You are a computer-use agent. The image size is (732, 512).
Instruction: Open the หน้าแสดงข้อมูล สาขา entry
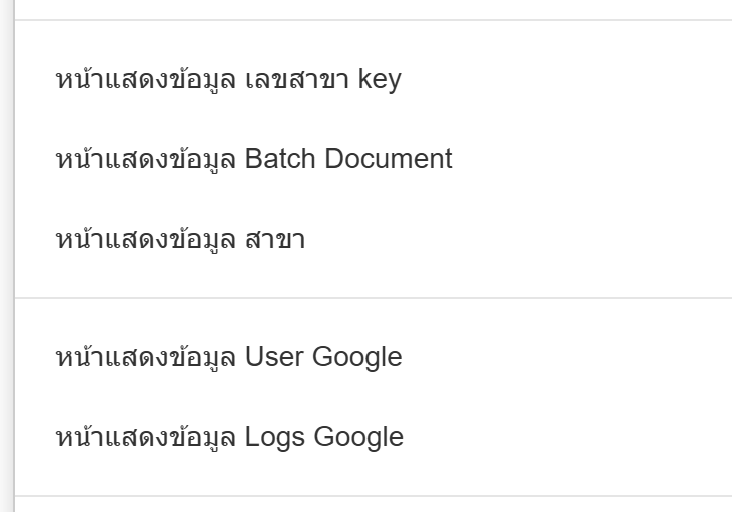coord(180,239)
